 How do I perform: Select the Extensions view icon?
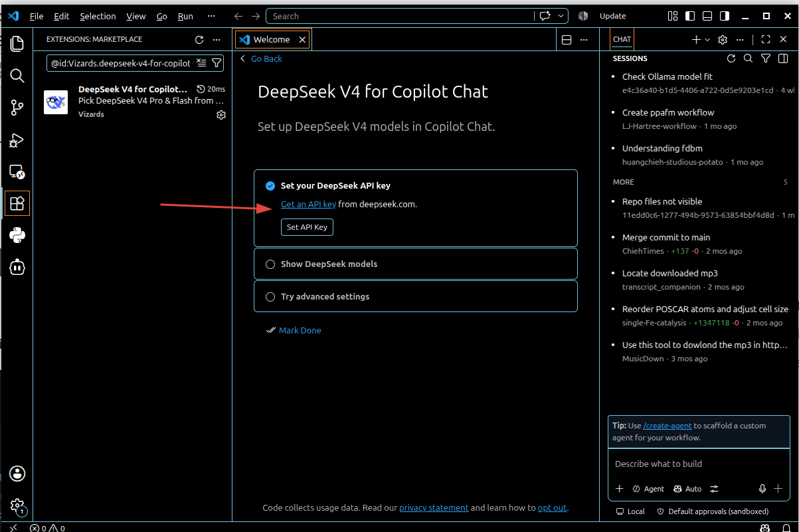click(x=17, y=203)
